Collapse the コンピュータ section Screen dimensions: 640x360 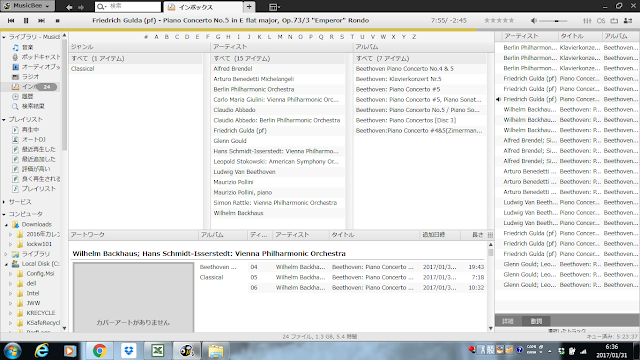4,214
